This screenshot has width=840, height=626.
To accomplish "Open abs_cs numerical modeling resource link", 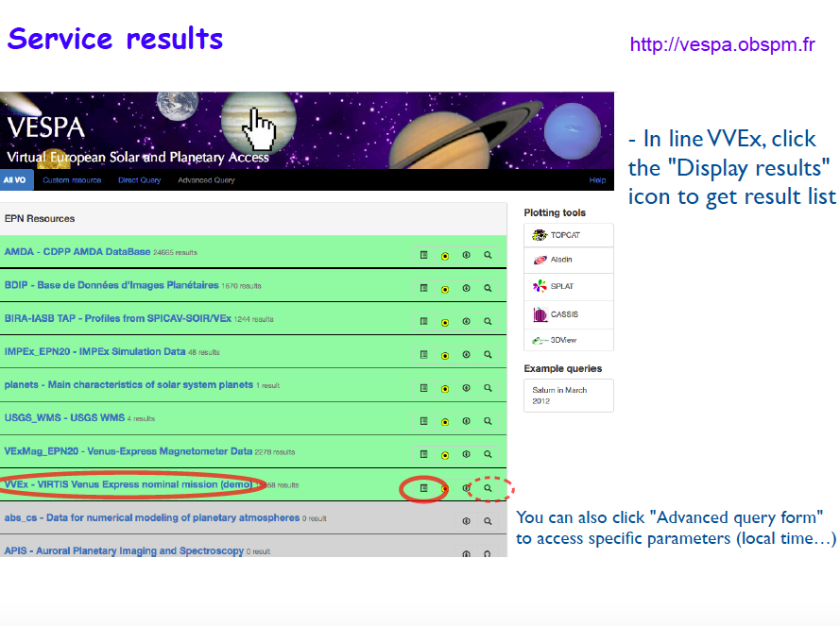I will 151,517.
